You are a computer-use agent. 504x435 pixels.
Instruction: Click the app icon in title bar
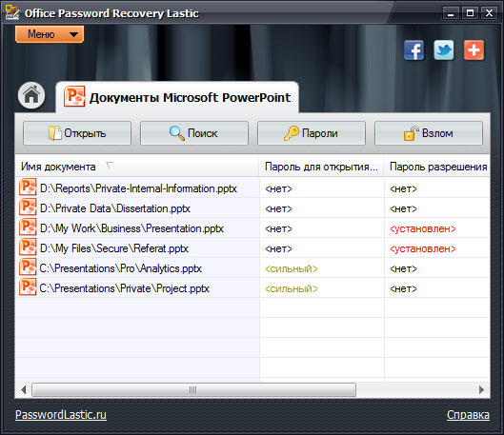click(x=12, y=12)
